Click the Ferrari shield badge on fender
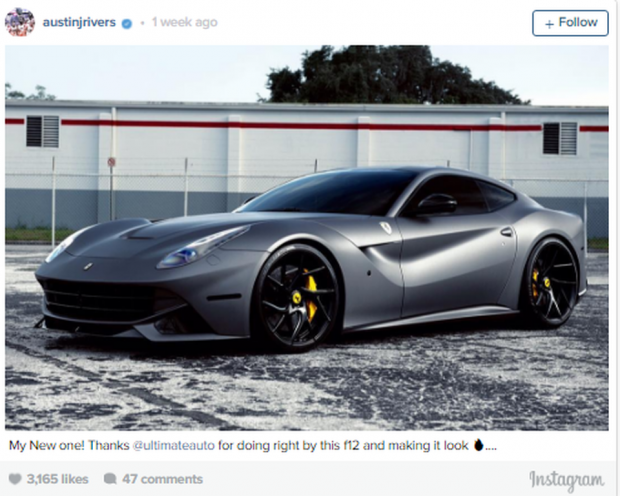 [x=386, y=227]
